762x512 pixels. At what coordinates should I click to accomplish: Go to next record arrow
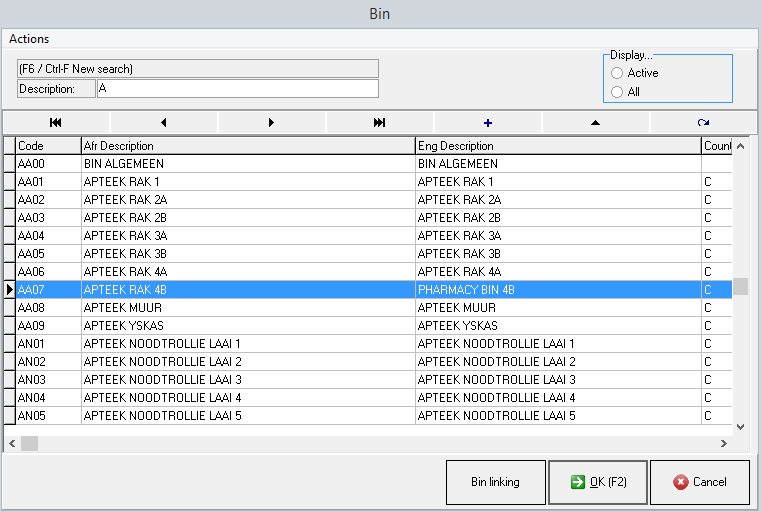271,122
